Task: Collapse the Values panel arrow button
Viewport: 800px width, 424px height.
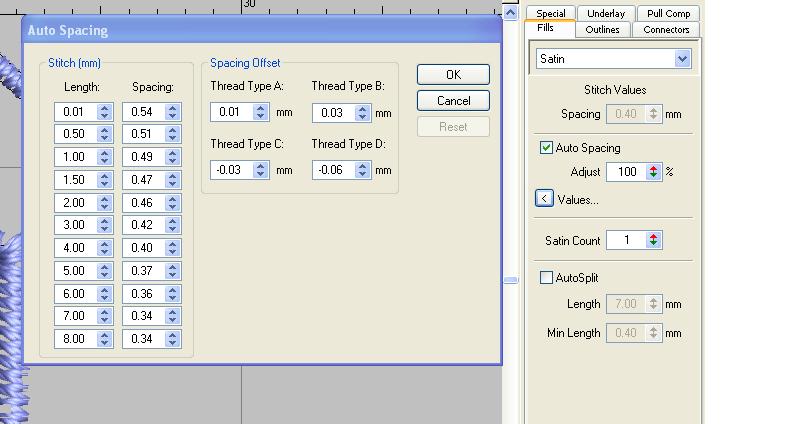Action: click(x=544, y=199)
